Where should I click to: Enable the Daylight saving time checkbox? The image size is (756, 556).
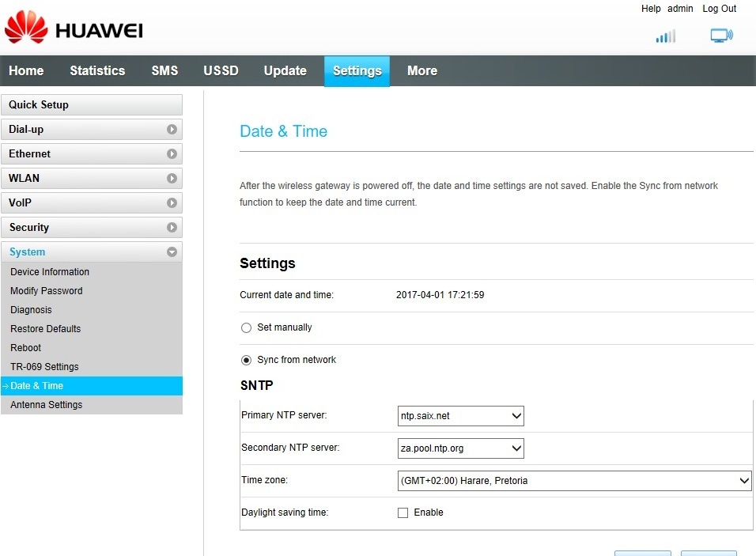click(x=403, y=513)
